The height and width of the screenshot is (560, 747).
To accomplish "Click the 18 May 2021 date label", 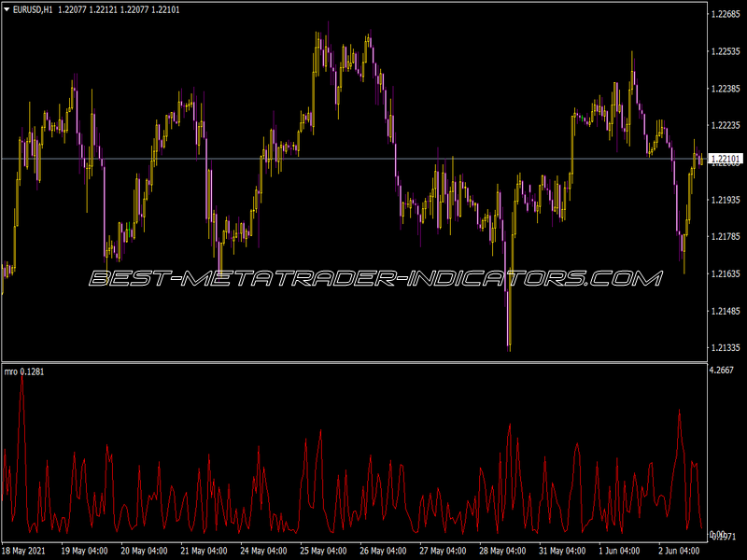I will 24,551.
